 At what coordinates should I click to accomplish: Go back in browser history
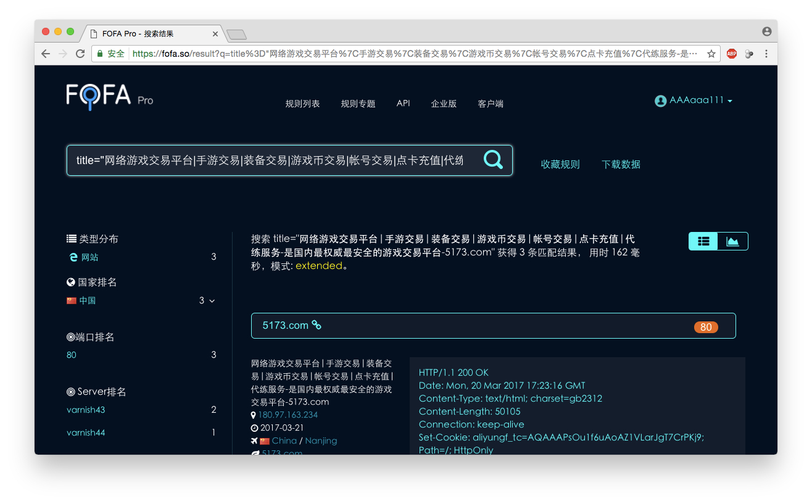coord(46,54)
